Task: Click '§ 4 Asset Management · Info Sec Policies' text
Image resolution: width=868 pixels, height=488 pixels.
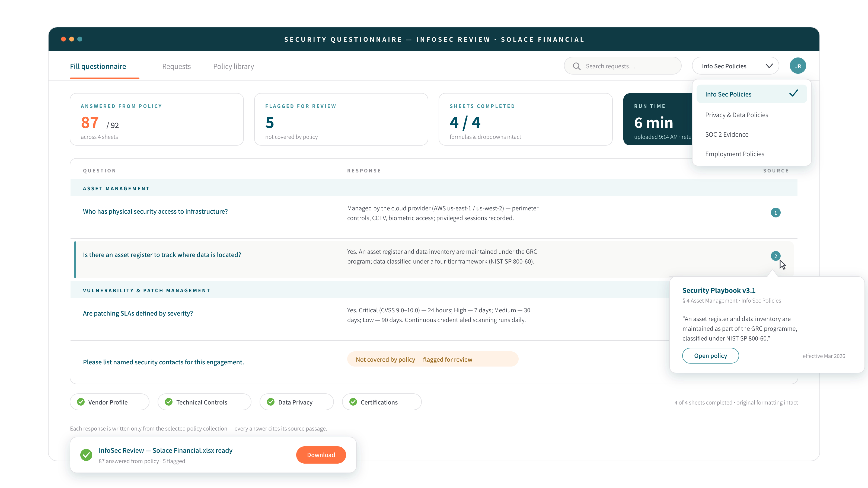Action: pyautogui.click(x=732, y=300)
